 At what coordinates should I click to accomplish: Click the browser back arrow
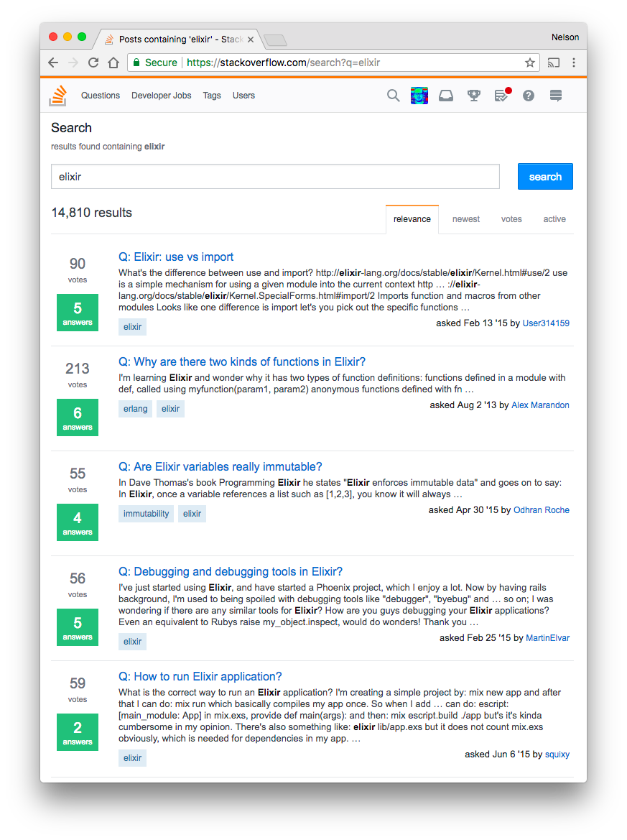(x=53, y=63)
